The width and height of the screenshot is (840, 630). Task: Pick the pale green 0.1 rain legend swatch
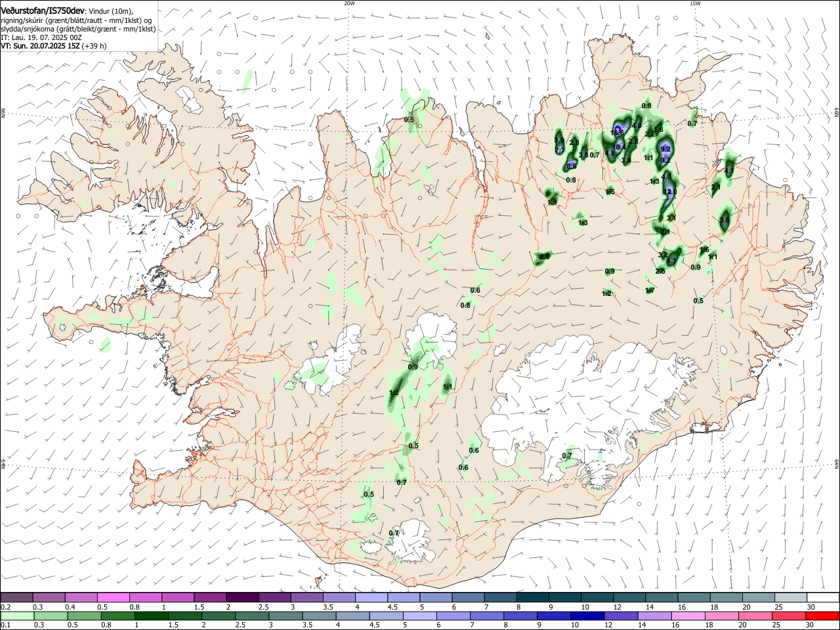pyautogui.click(x=17, y=616)
